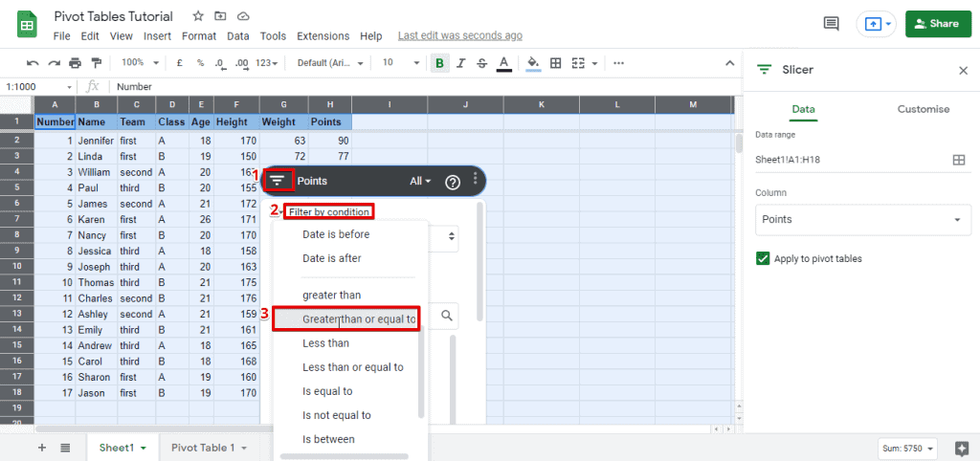Toggle bold formatting

440,63
